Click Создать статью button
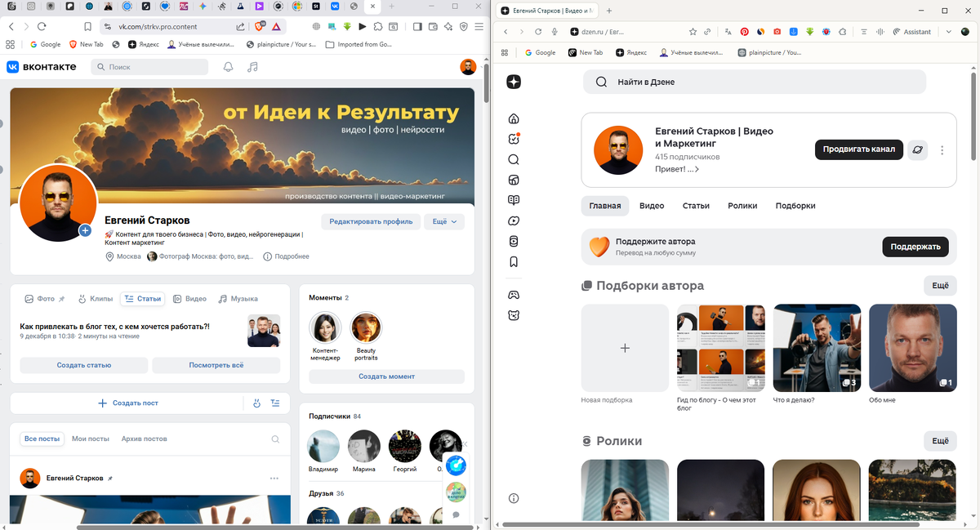Viewport: 980px width, 530px height. 84,365
